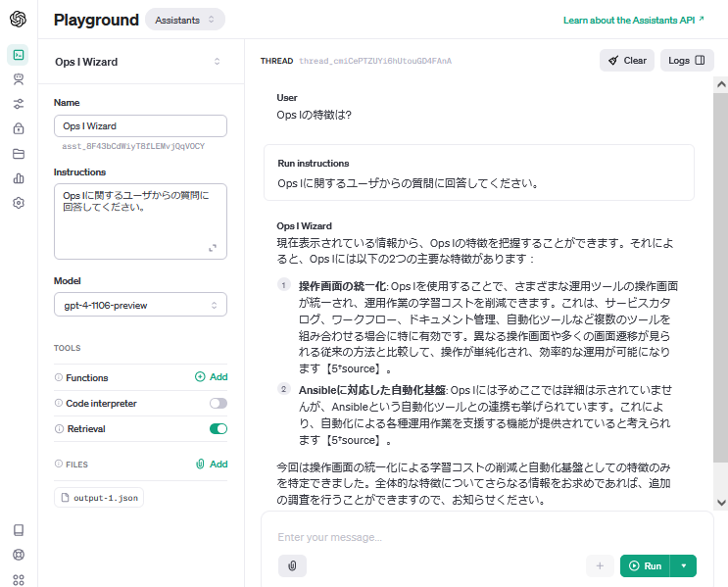Image resolution: width=728 pixels, height=587 pixels.
Task: Click the info icon next to Retrieval
Action: tap(59, 428)
